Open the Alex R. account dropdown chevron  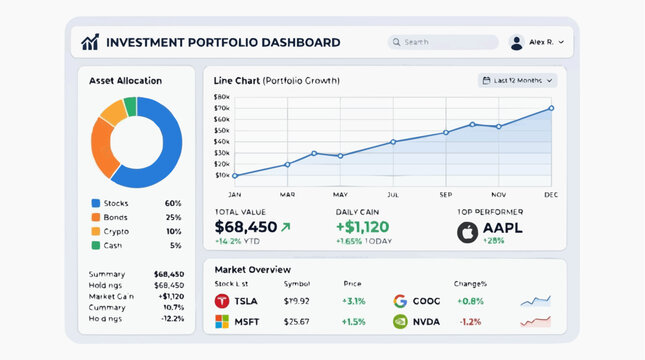561,42
